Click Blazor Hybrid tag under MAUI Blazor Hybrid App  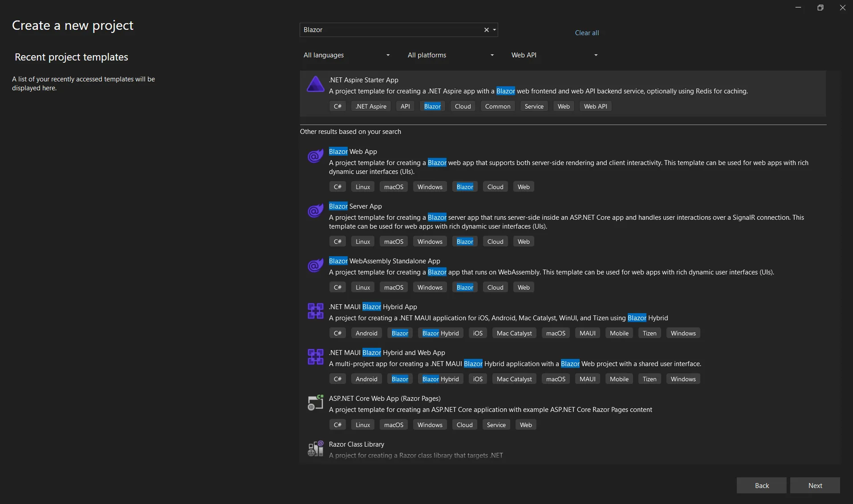(x=440, y=333)
